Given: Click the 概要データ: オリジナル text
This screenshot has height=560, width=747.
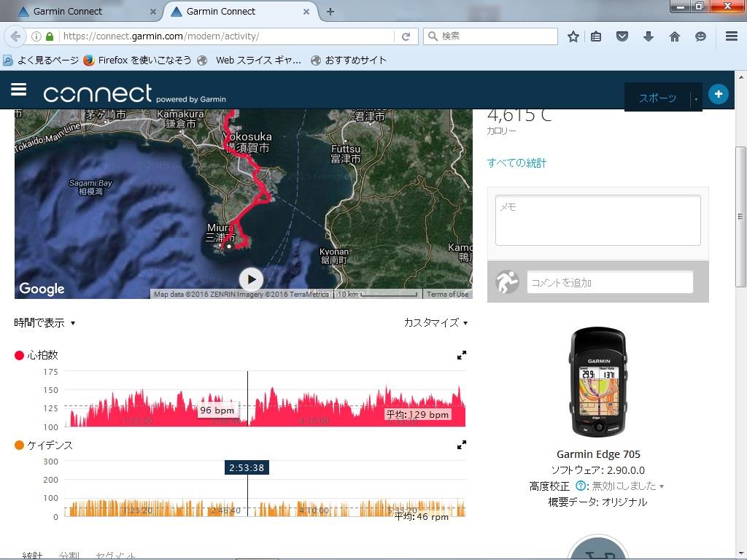Looking at the screenshot, I should point(598,502).
